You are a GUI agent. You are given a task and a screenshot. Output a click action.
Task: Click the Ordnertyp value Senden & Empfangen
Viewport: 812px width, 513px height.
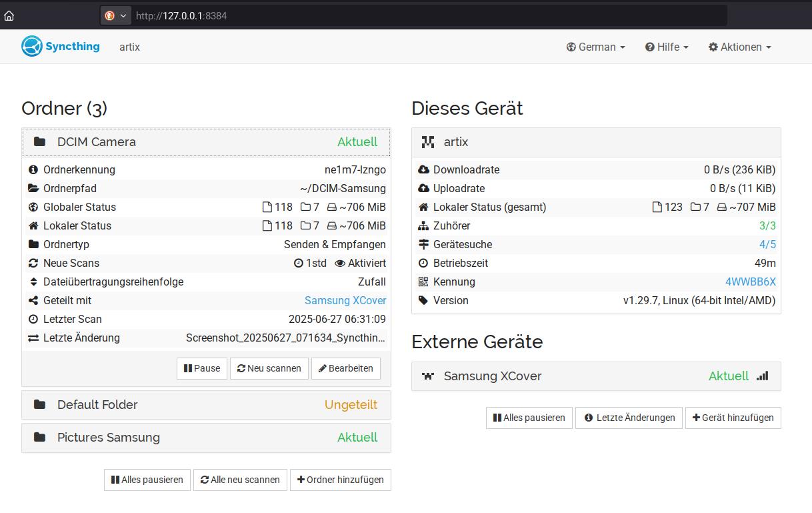335,245
